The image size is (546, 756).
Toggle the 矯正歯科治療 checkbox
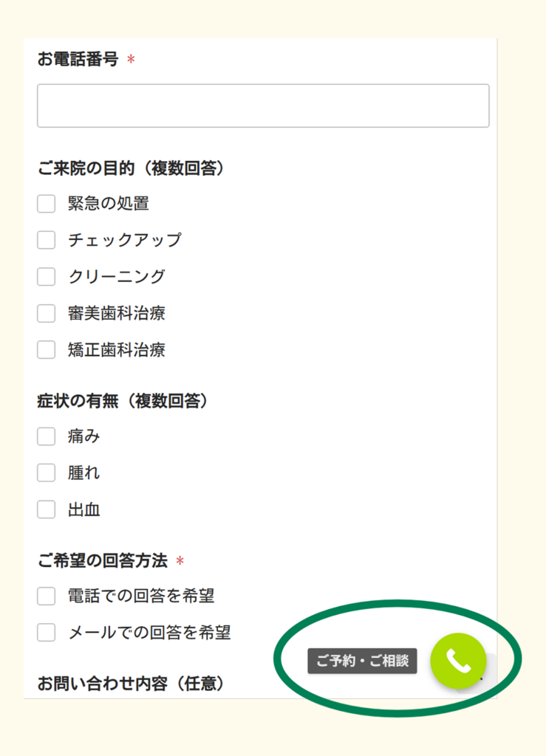pos(47,350)
